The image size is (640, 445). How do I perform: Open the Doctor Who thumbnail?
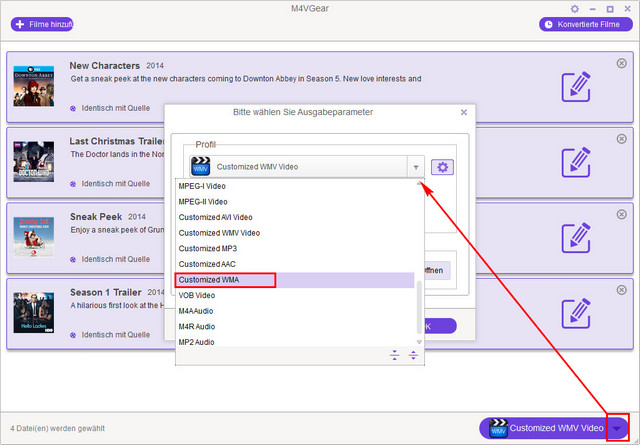33,162
